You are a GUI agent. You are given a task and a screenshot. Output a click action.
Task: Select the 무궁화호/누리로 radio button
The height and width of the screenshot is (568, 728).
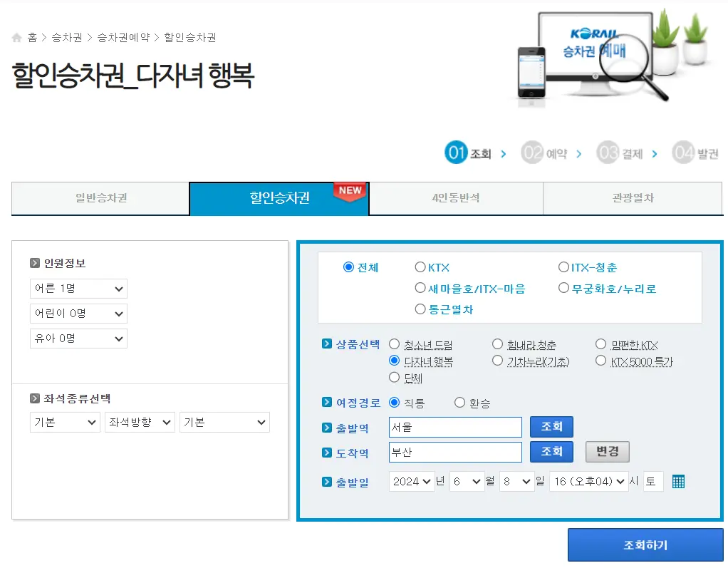pyautogui.click(x=563, y=288)
